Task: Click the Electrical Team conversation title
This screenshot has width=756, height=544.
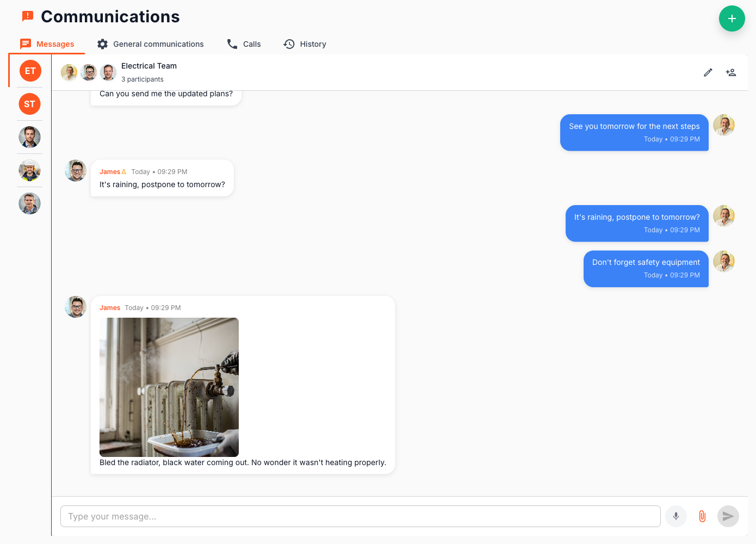Action: pyautogui.click(x=149, y=66)
